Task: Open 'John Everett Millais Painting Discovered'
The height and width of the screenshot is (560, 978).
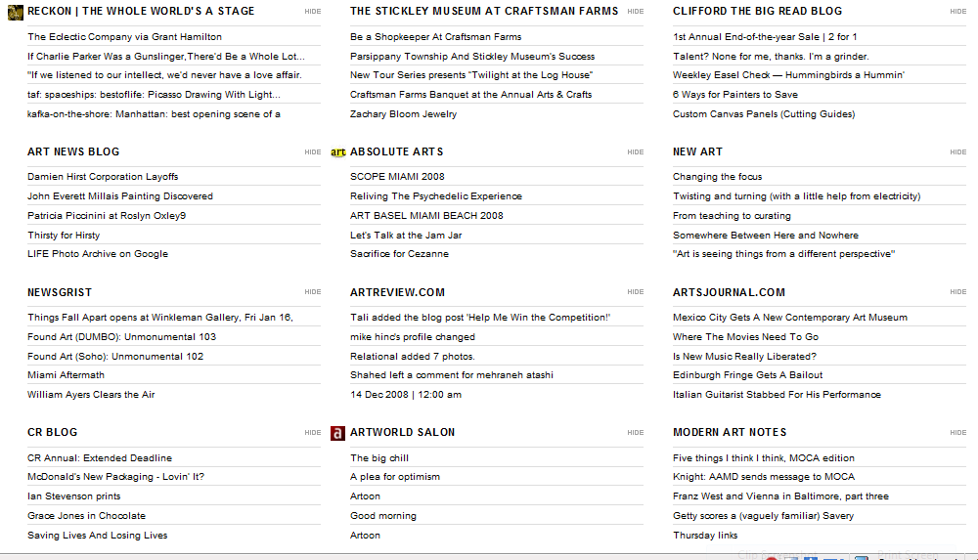Action: tap(119, 195)
